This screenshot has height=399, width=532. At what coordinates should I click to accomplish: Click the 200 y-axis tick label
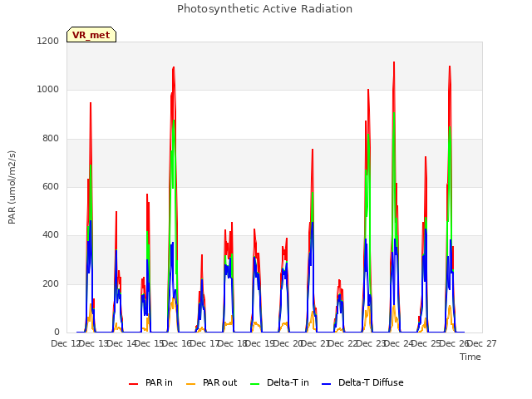51,284
